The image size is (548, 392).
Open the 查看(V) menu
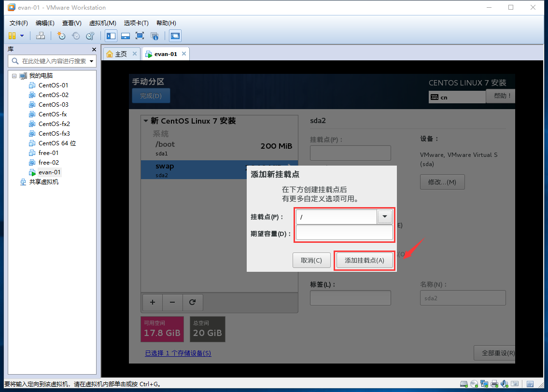pyautogui.click(x=71, y=23)
